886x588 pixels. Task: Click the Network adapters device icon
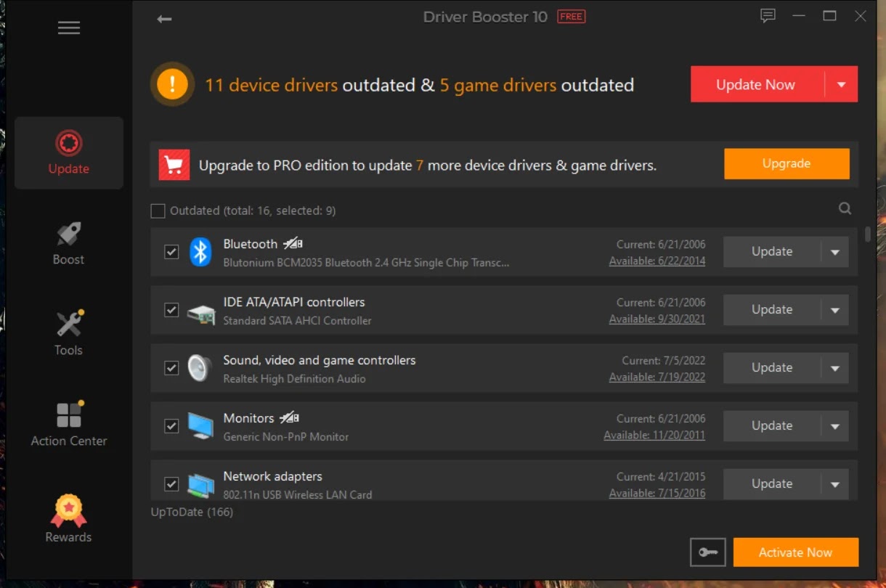[200, 484]
